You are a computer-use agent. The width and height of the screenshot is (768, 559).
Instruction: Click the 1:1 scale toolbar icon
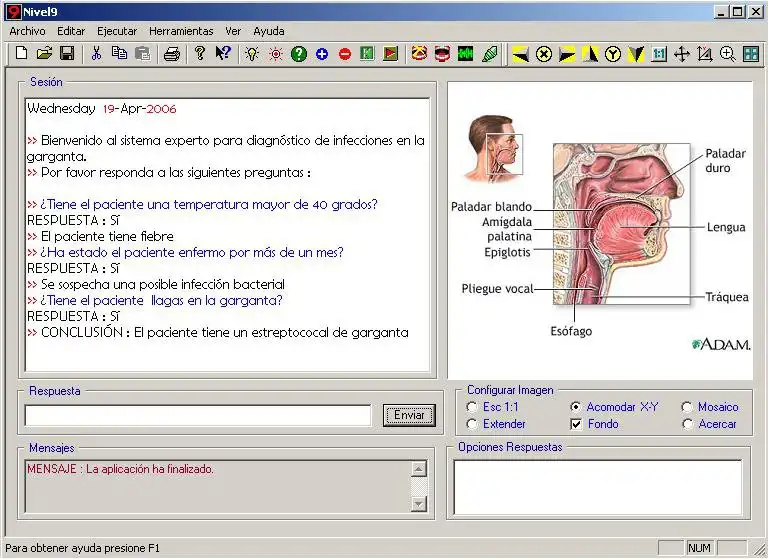pyautogui.click(x=659, y=54)
